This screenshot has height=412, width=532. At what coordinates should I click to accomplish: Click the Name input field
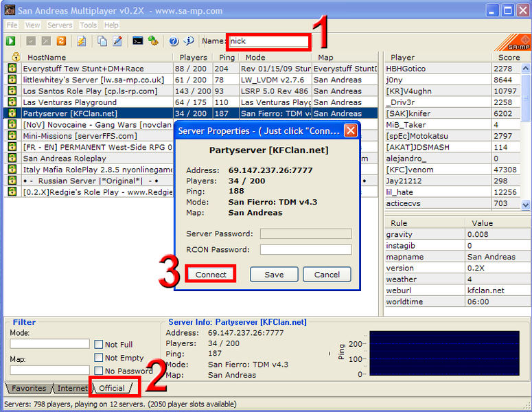[x=268, y=41]
